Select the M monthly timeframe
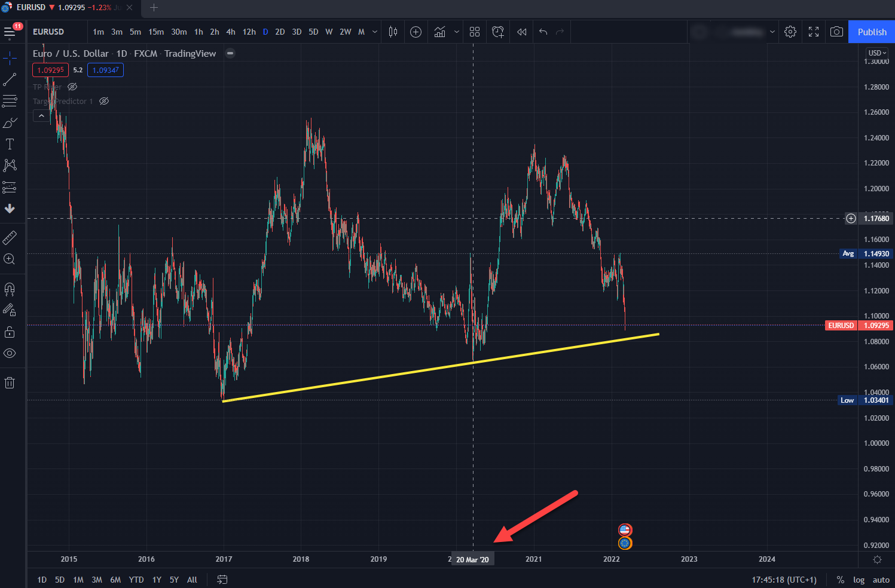Viewport: 895px width, 588px height. (361, 32)
